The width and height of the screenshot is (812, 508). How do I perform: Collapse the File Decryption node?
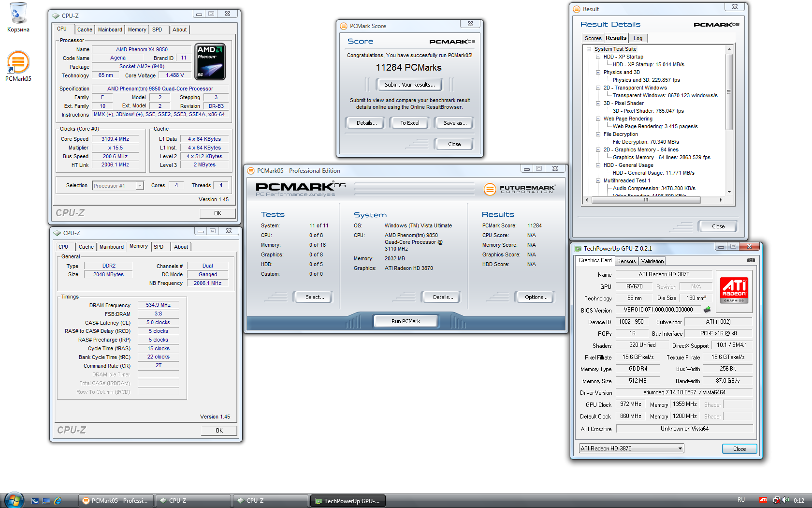pyautogui.click(x=598, y=134)
